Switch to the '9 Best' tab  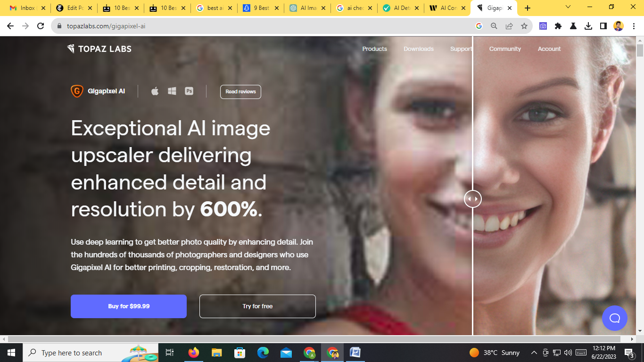pyautogui.click(x=261, y=8)
